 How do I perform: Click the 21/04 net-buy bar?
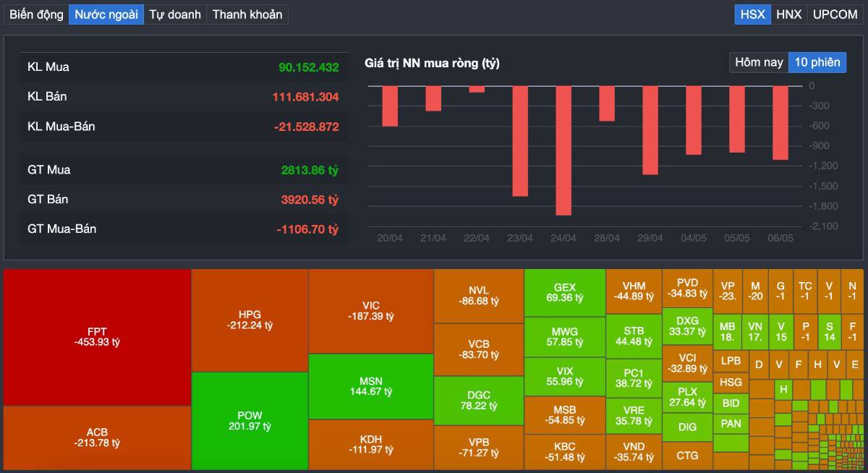coord(433,98)
